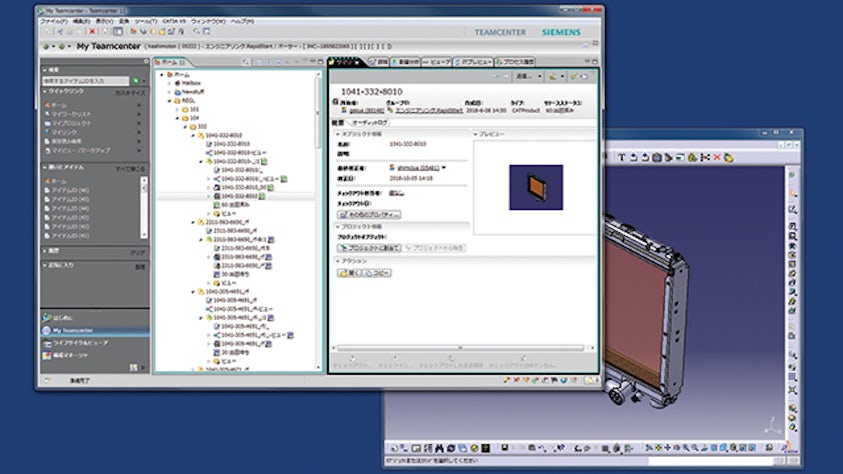Collapse the プレビュー section

click(x=475, y=134)
